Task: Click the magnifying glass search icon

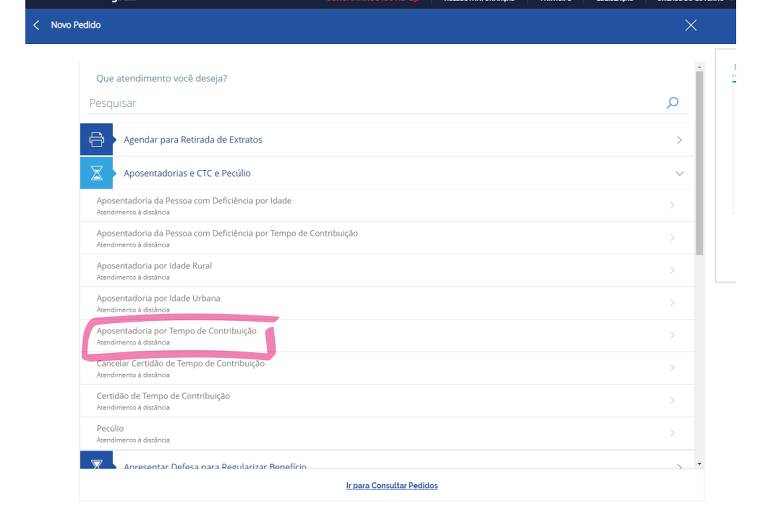Action: point(672,102)
